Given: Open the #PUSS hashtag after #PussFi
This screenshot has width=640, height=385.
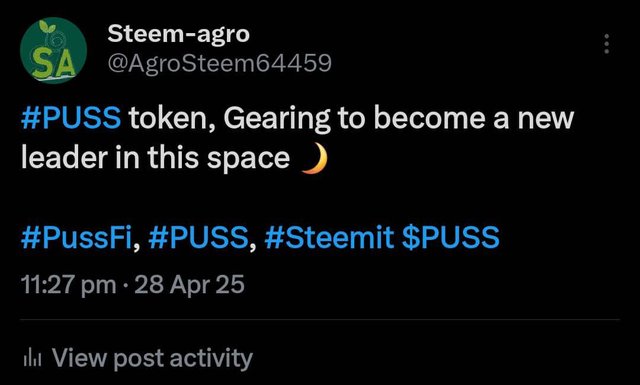Looking at the screenshot, I should click(198, 238).
